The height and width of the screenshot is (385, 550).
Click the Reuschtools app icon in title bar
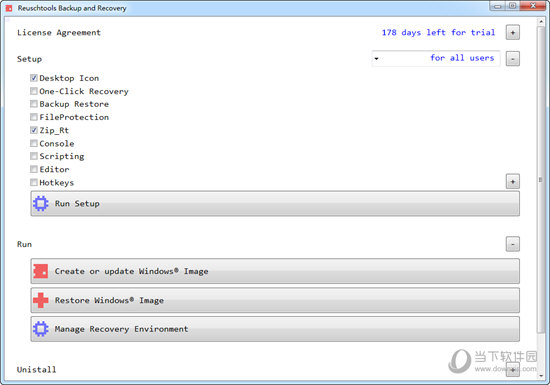tap(9, 8)
